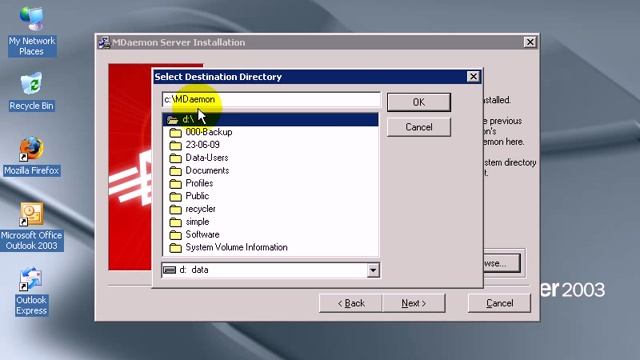This screenshot has height=360, width=640.
Task: Open the drive selection dropdown arrow
Action: pos(373,270)
